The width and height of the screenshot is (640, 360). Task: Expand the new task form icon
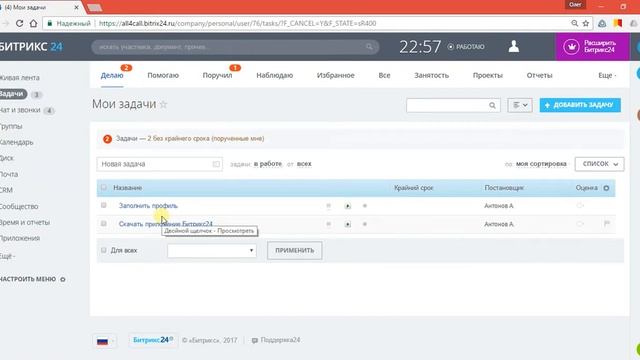pyautogui.click(x=216, y=164)
